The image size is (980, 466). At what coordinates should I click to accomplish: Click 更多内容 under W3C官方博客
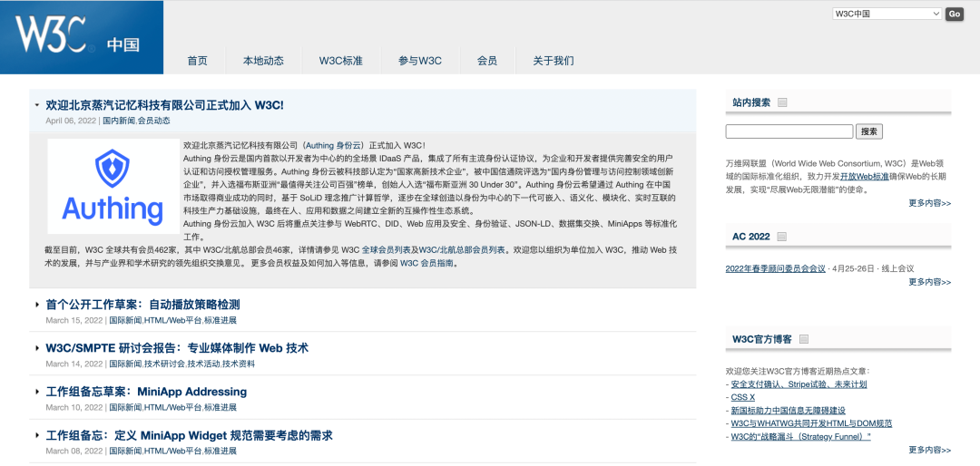[x=929, y=450]
